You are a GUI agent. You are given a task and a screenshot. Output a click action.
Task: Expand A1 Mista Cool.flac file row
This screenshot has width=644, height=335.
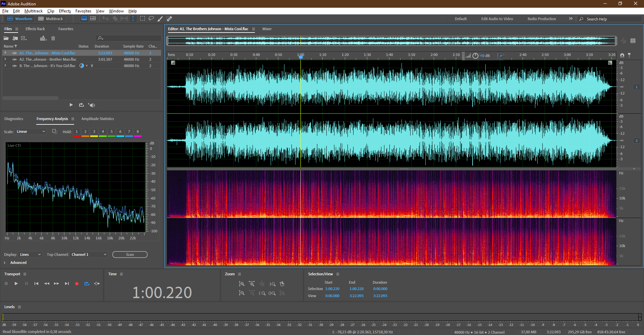[x=5, y=53]
